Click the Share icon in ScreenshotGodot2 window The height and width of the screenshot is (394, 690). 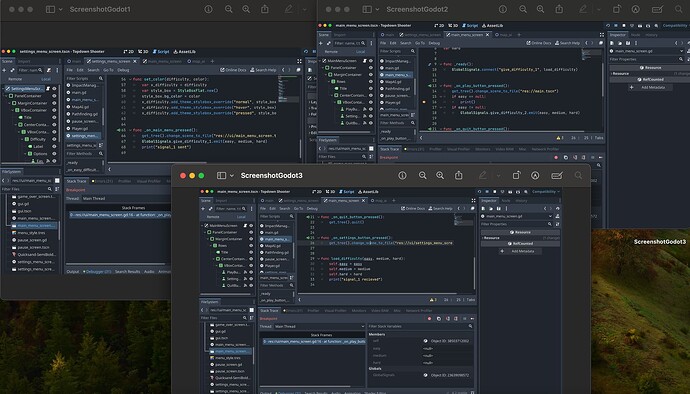click(559, 9)
